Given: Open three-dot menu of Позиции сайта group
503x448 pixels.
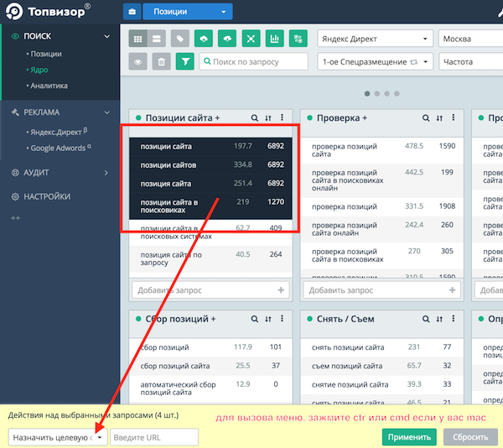Looking at the screenshot, I should tap(282, 118).
